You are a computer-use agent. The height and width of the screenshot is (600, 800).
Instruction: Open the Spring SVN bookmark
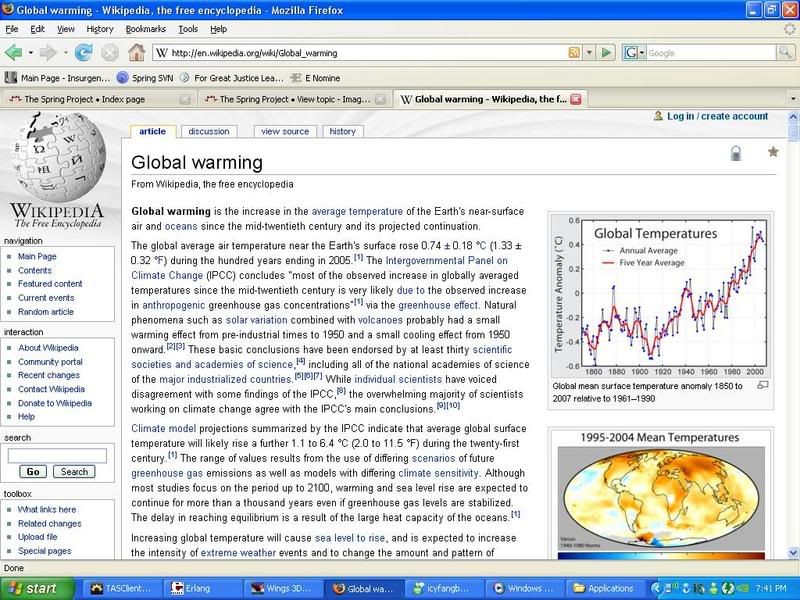click(145, 78)
